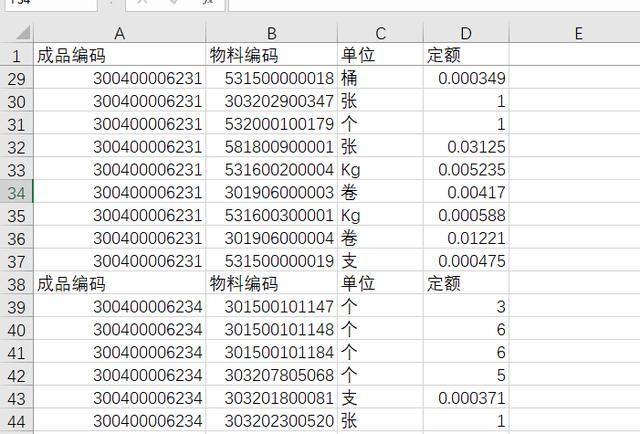Select cell with 301500101148
The height and width of the screenshot is (434, 640).
click(272, 329)
